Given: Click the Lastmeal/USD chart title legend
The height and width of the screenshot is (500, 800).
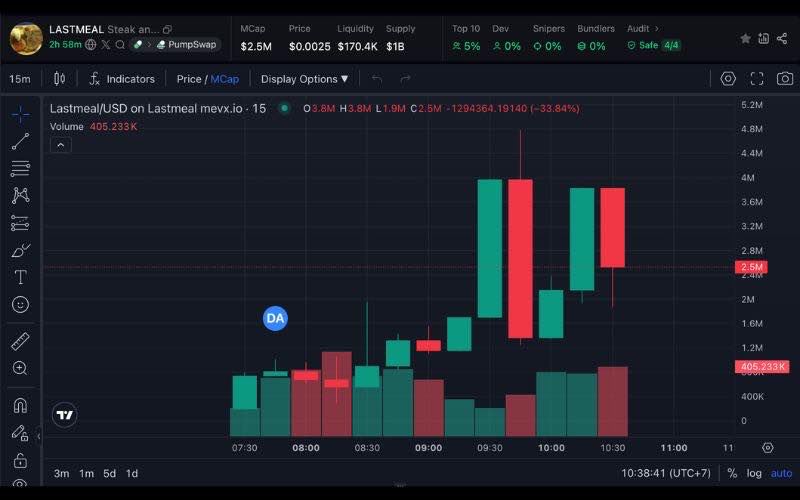Looking at the screenshot, I should click(x=158, y=108).
